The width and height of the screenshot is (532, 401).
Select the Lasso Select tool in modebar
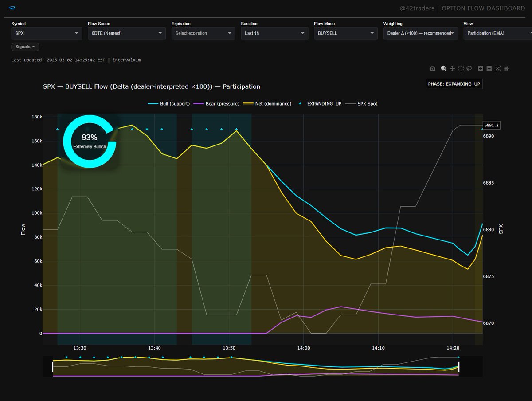tap(469, 68)
